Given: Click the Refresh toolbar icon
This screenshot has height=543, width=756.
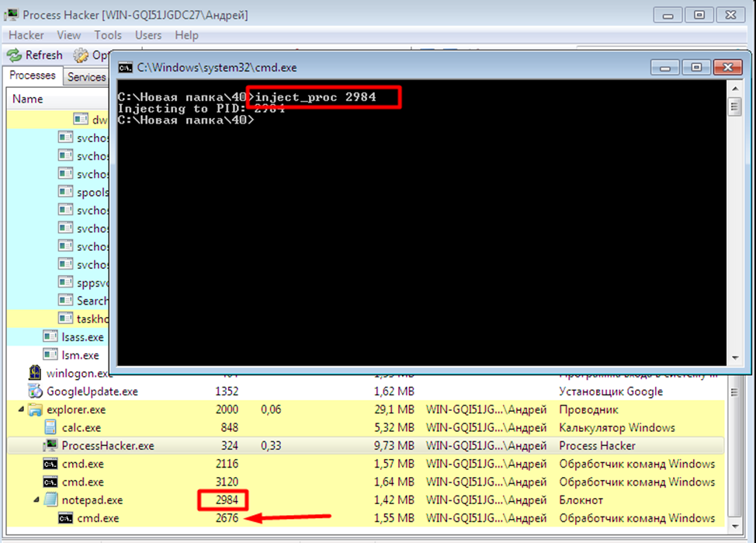Looking at the screenshot, I should 14,55.
